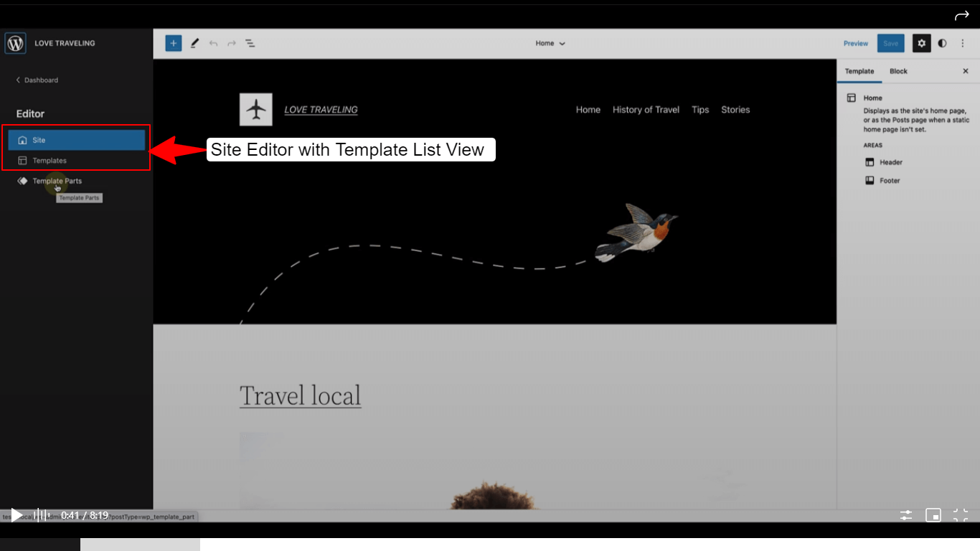Click the Undo arrow icon
980x551 pixels.
pyautogui.click(x=213, y=44)
